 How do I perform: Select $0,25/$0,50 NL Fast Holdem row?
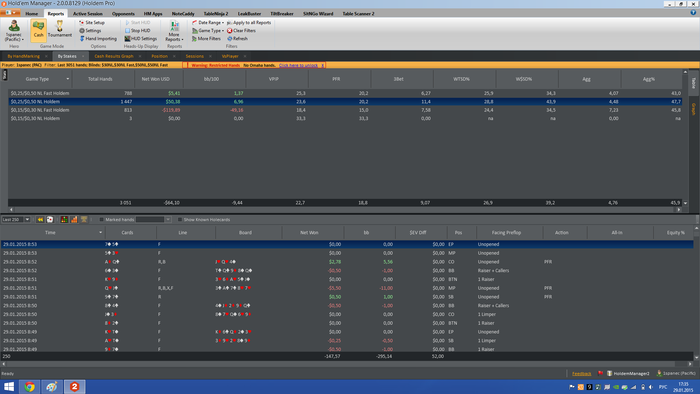pyautogui.click(x=345, y=93)
